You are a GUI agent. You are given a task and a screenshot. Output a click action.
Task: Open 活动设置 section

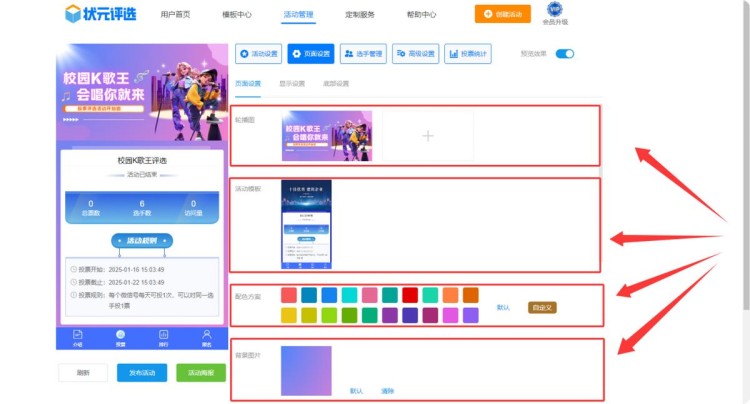[258, 54]
